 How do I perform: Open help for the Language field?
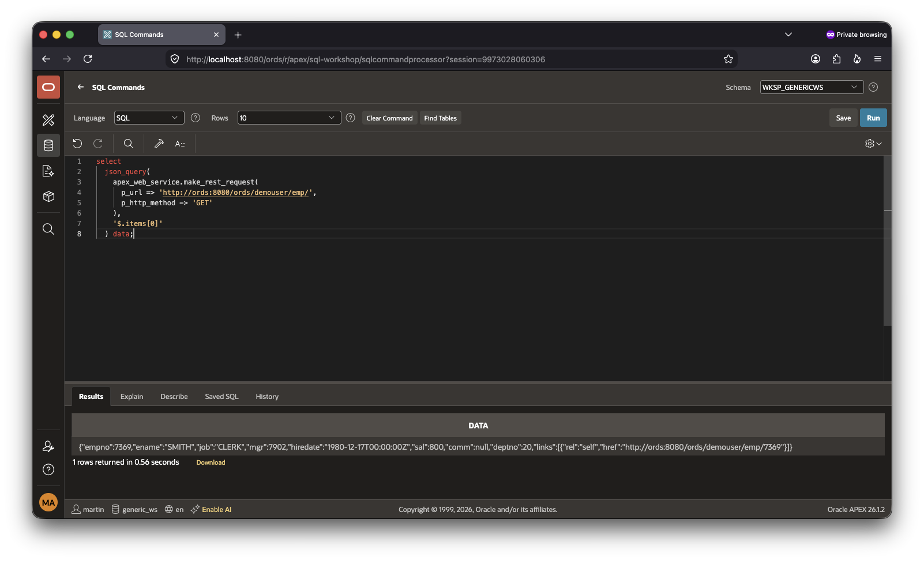pyautogui.click(x=196, y=118)
